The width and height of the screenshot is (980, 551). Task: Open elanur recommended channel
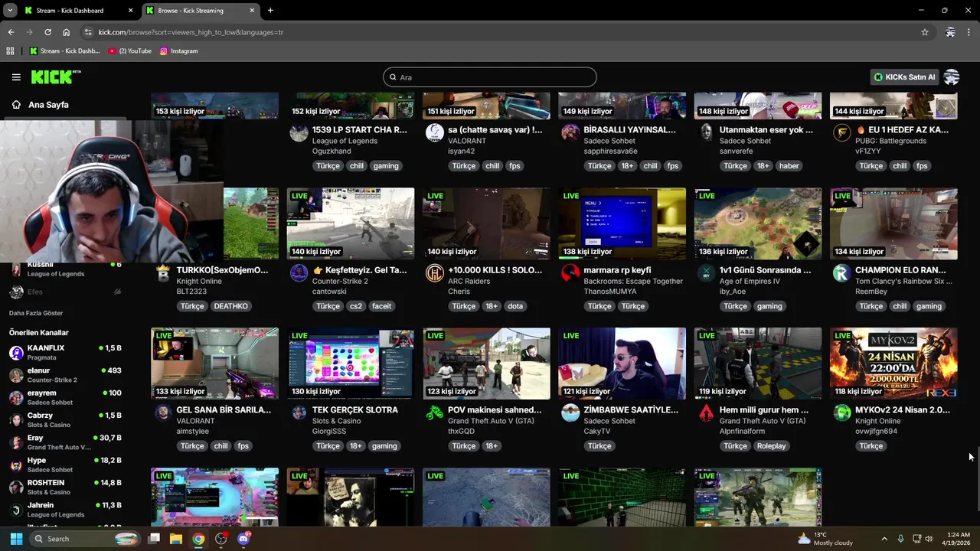[x=65, y=375]
